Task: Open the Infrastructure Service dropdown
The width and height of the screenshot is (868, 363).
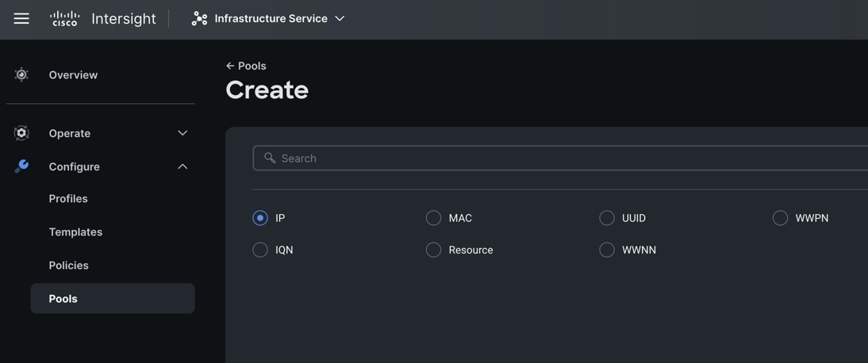Action: pos(340,18)
